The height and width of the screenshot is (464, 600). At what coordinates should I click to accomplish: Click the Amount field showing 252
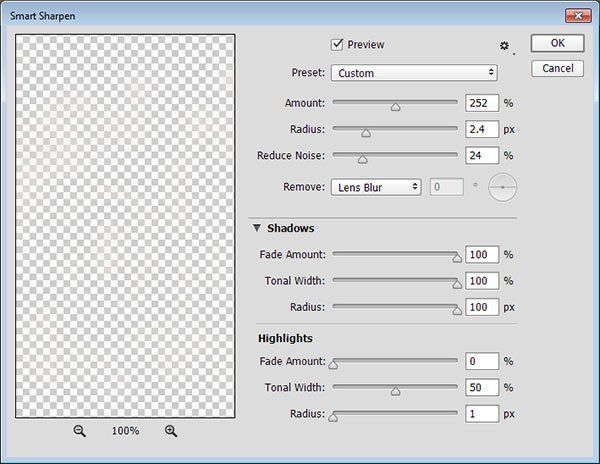tap(482, 103)
